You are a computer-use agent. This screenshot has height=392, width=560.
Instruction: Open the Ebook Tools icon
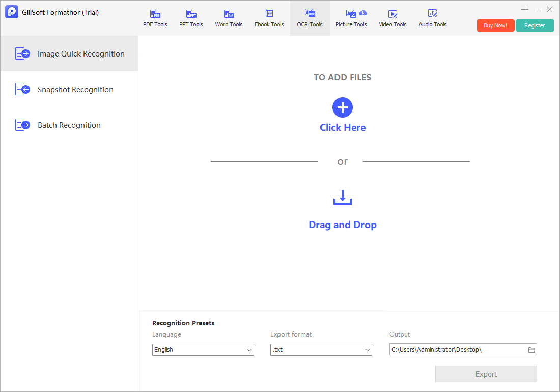(x=269, y=13)
